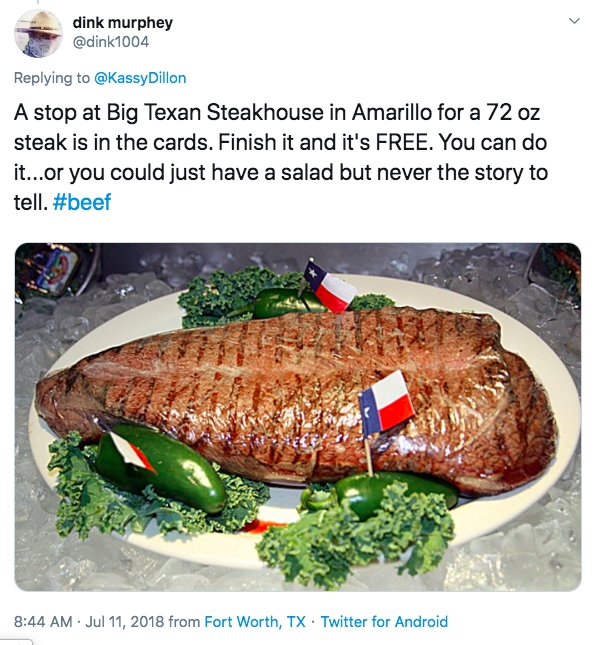The width and height of the screenshot is (595, 645).
Task: Open the @KassyDillon mention link
Action: [140, 78]
